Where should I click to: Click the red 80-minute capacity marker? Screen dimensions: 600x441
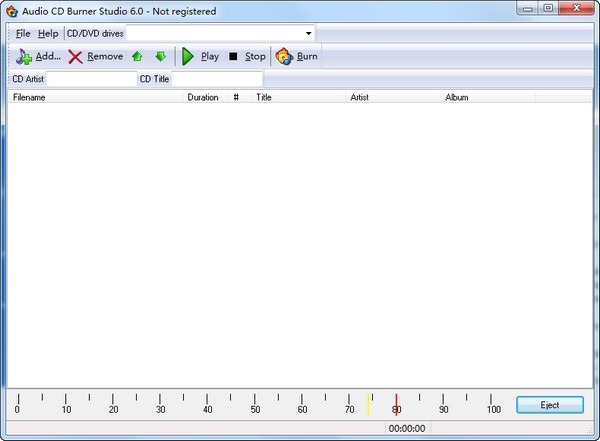tap(396, 404)
